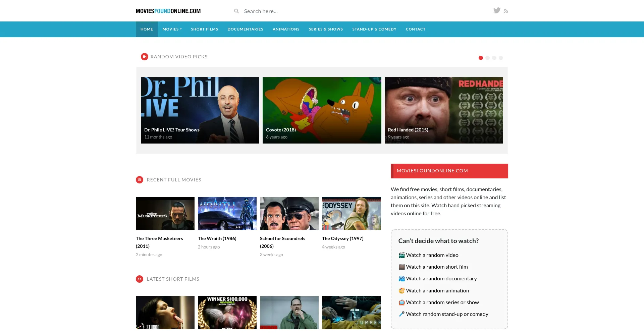Click the icon beside random documentary

401,279
